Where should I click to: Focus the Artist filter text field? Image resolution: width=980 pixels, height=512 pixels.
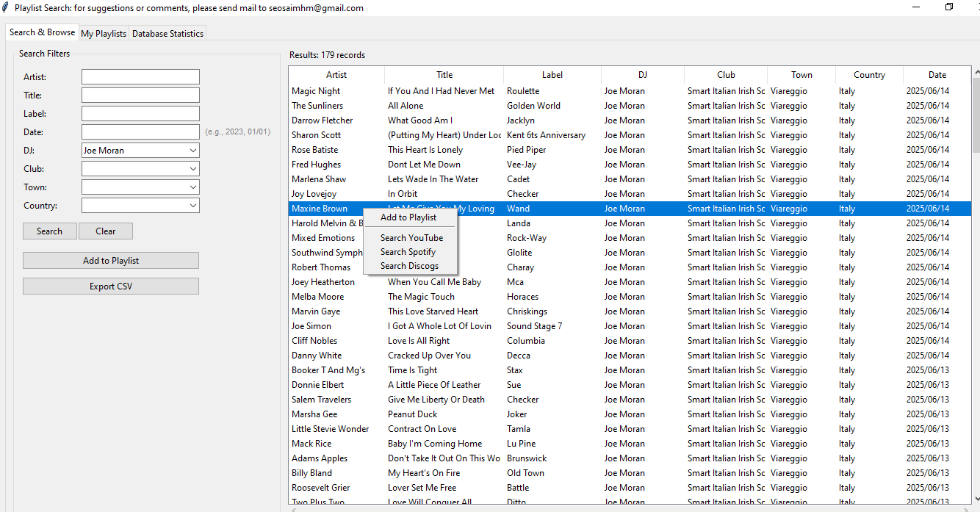click(140, 77)
